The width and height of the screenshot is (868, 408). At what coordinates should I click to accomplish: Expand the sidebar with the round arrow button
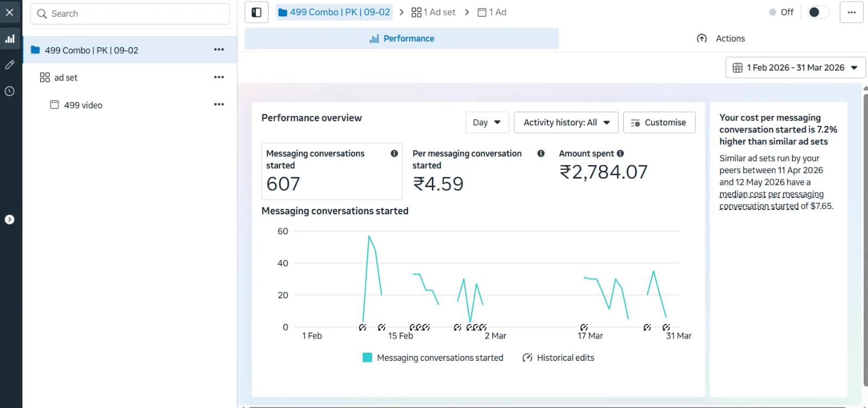[10, 219]
